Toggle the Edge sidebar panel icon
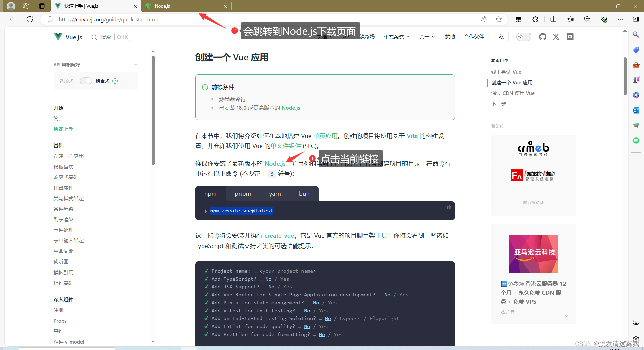This screenshot has height=350, width=644. 636,19
